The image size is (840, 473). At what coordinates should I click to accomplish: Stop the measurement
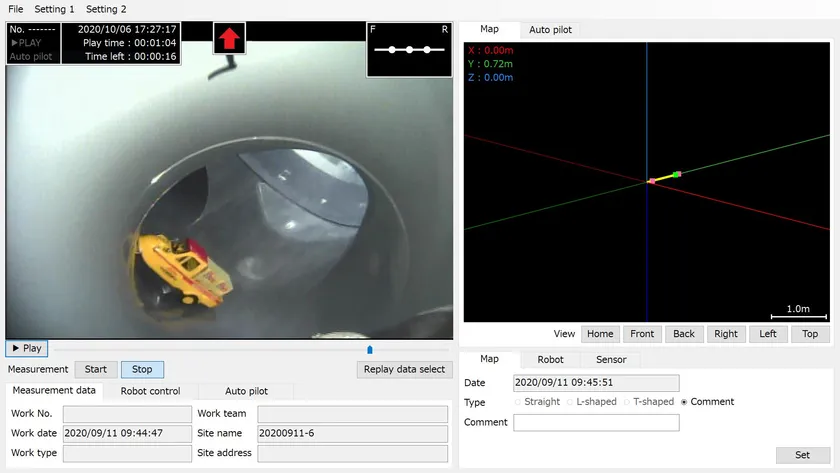(142, 369)
